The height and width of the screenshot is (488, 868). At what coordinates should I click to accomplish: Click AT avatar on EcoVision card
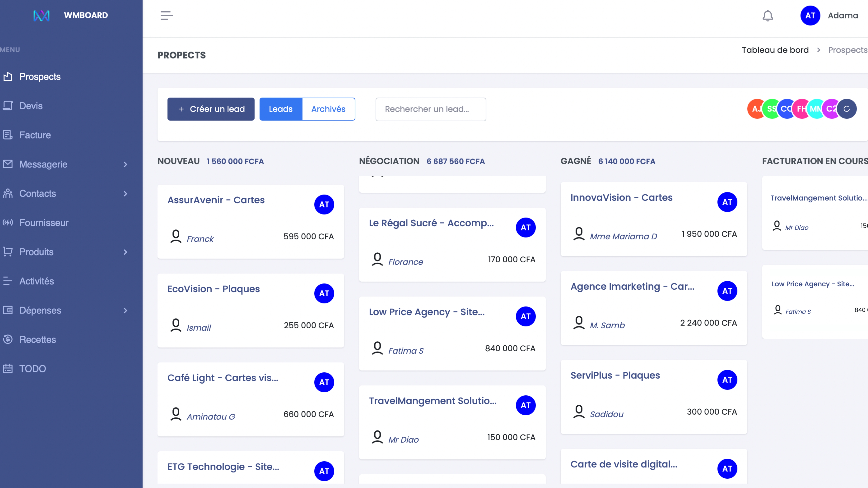point(324,293)
